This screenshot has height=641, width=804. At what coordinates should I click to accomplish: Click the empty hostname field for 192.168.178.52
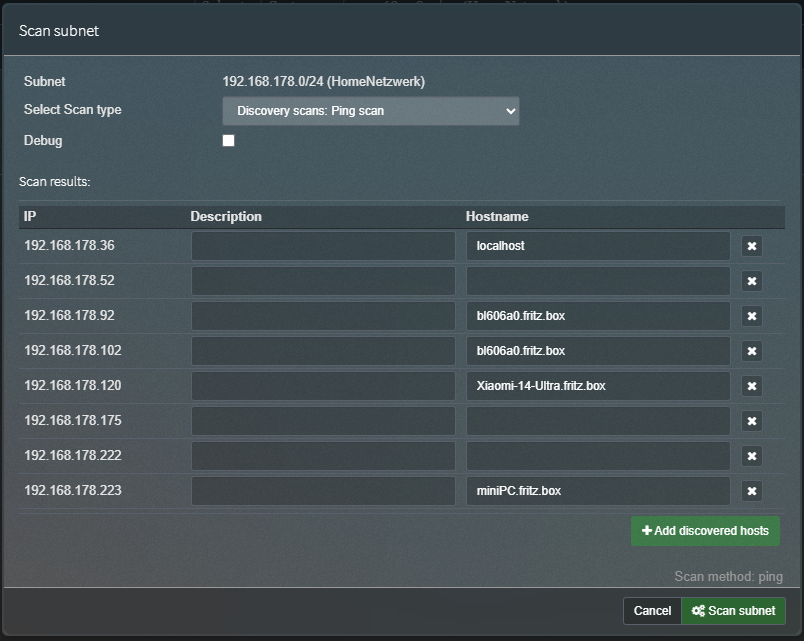[598, 281]
